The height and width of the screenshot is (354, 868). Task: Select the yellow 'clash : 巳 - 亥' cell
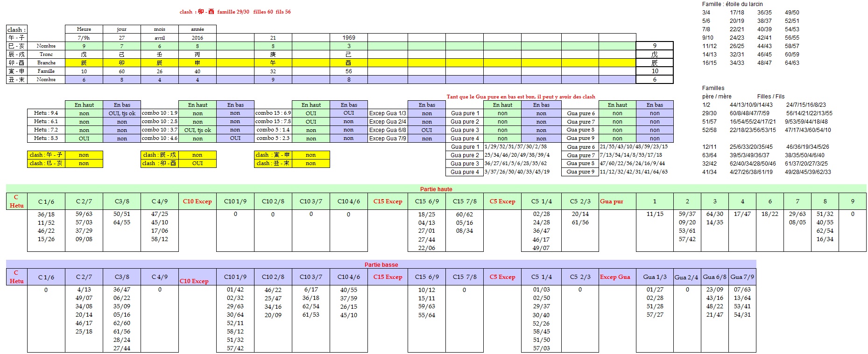46,163
